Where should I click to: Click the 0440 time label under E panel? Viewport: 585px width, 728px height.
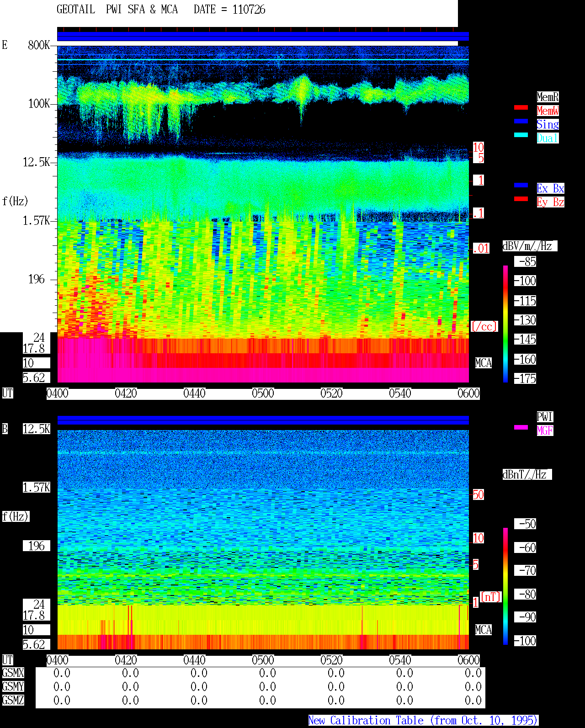[x=195, y=393]
